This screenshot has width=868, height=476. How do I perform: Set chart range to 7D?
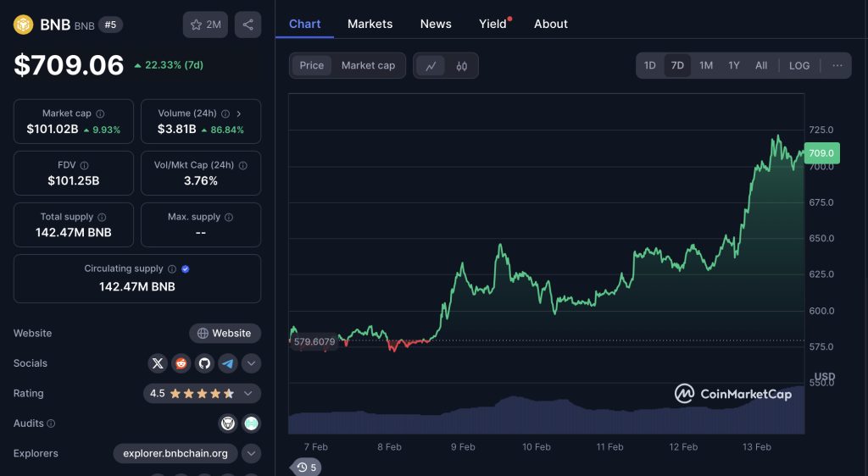tap(677, 65)
